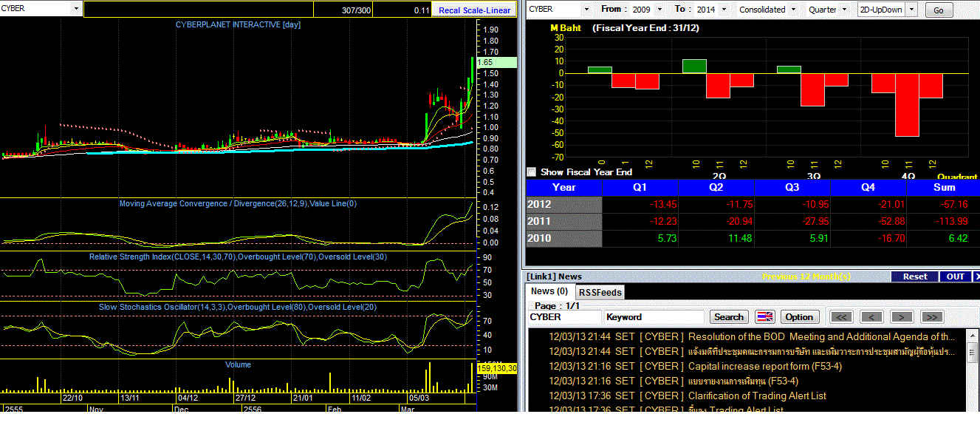The height and width of the screenshot is (448, 980).
Task: Switch to the News (0) tab
Action: pos(549,291)
